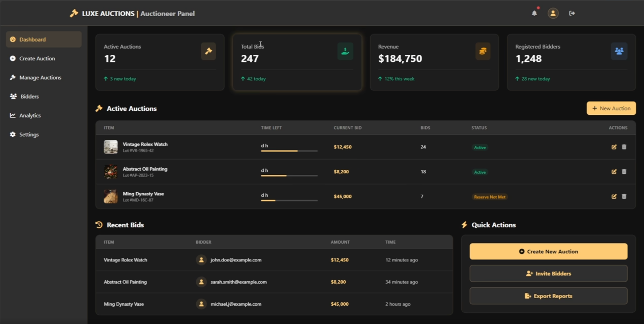The image size is (644, 324).
Task: Click the logout icon in header
Action: click(572, 13)
